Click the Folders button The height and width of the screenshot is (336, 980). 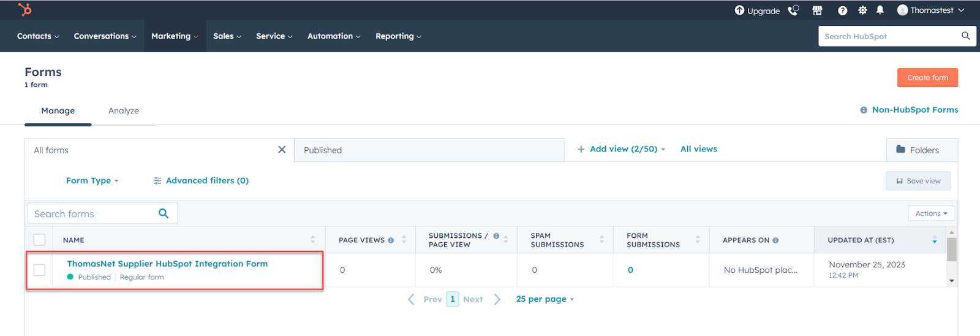pos(922,150)
